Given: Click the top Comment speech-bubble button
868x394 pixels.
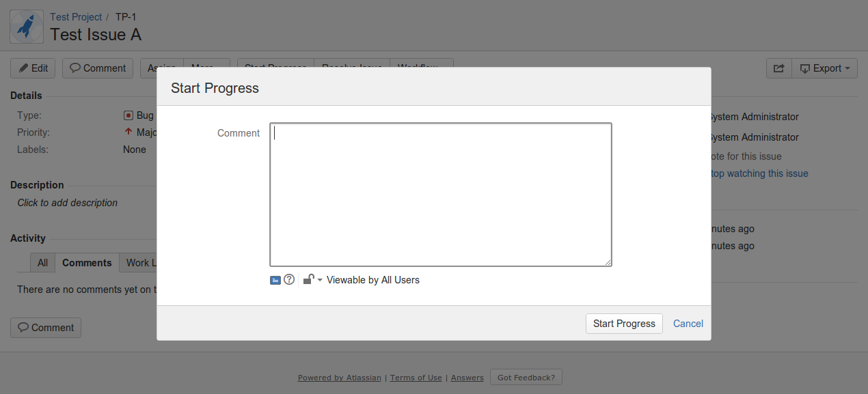Looking at the screenshot, I should pyautogui.click(x=98, y=68).
